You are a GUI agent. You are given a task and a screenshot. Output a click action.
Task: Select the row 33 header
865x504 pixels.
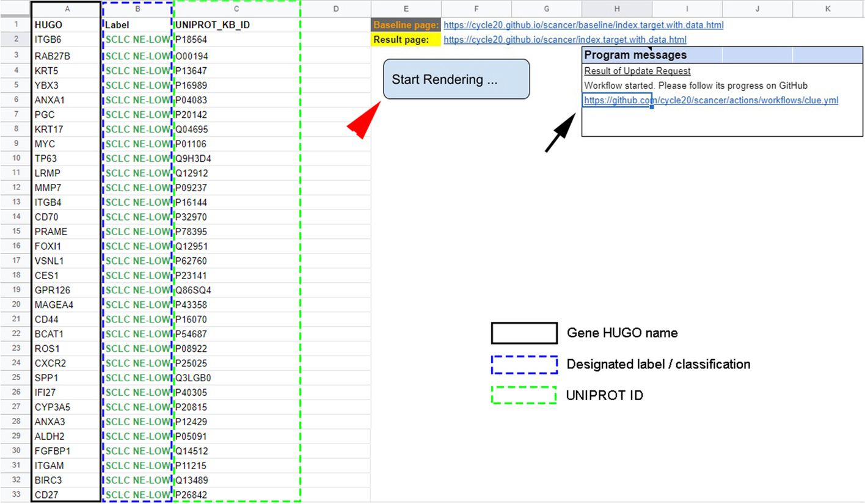coord(15,494)
